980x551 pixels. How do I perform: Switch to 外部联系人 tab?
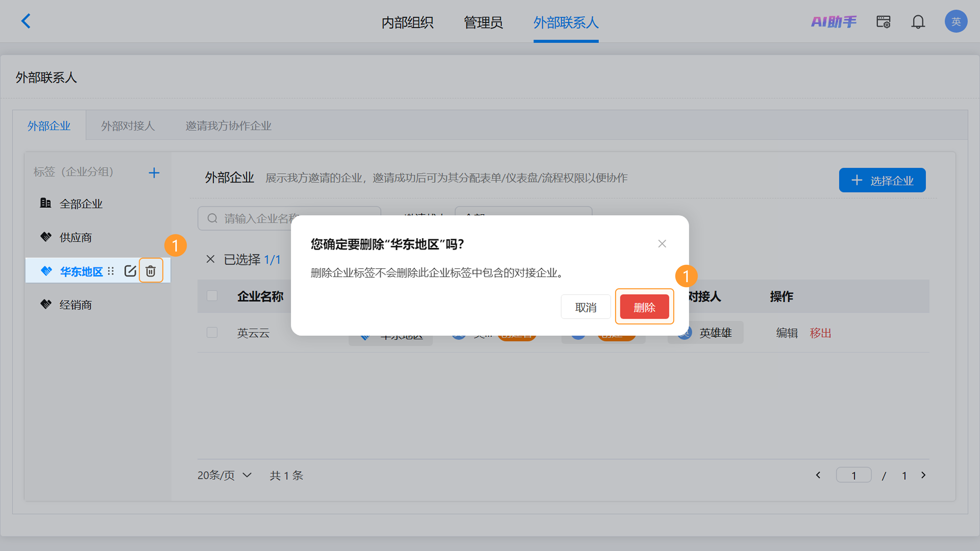tap(566, 23)
